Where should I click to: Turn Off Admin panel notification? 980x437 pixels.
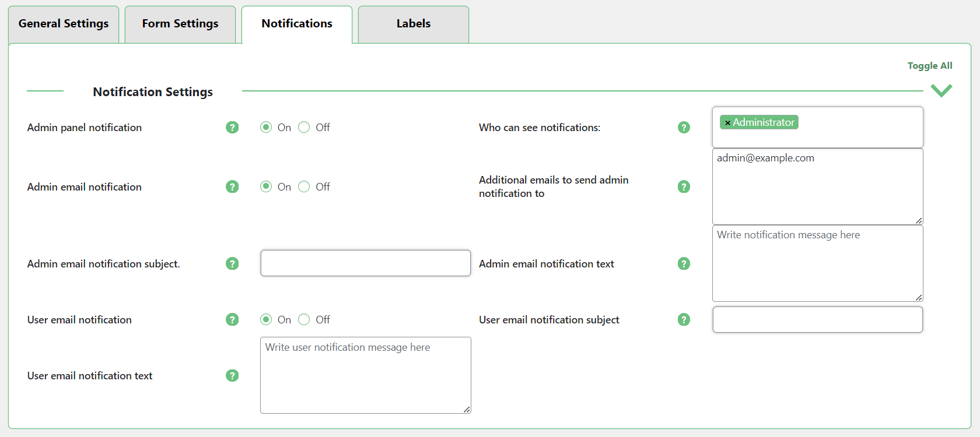pyautogui.click(x=304, y=128)
